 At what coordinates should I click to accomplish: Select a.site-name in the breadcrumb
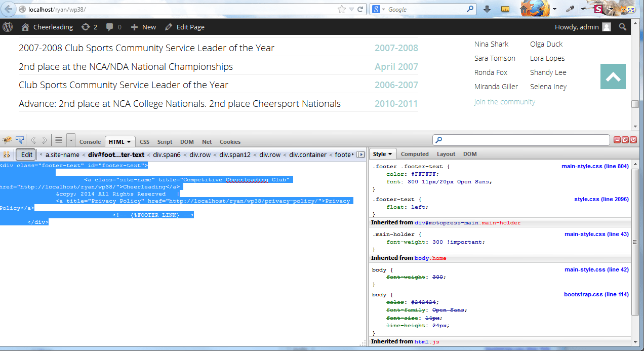[x=62, y=154]
